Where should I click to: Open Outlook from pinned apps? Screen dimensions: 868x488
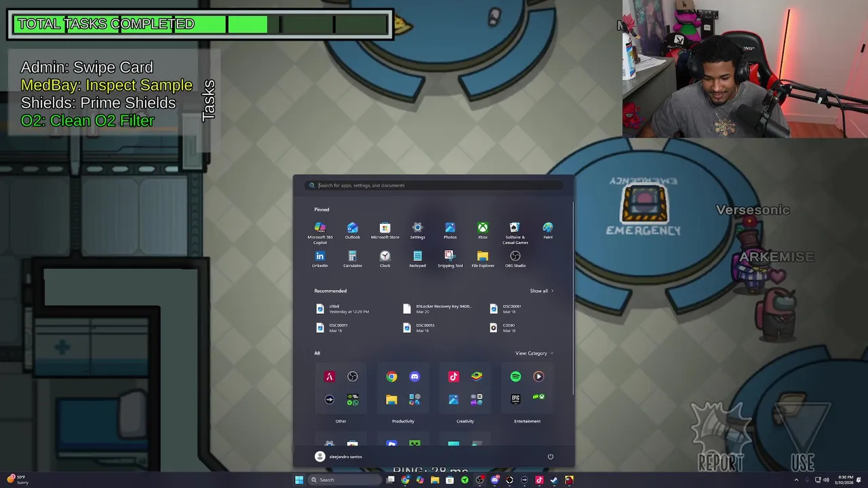click(x=352, y=230)
